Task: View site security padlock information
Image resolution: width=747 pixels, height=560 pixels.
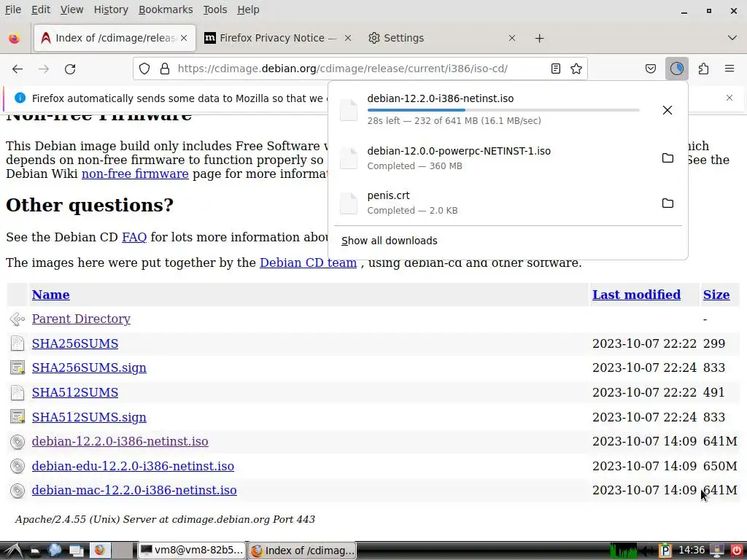Action: click(x=165, y=69)
